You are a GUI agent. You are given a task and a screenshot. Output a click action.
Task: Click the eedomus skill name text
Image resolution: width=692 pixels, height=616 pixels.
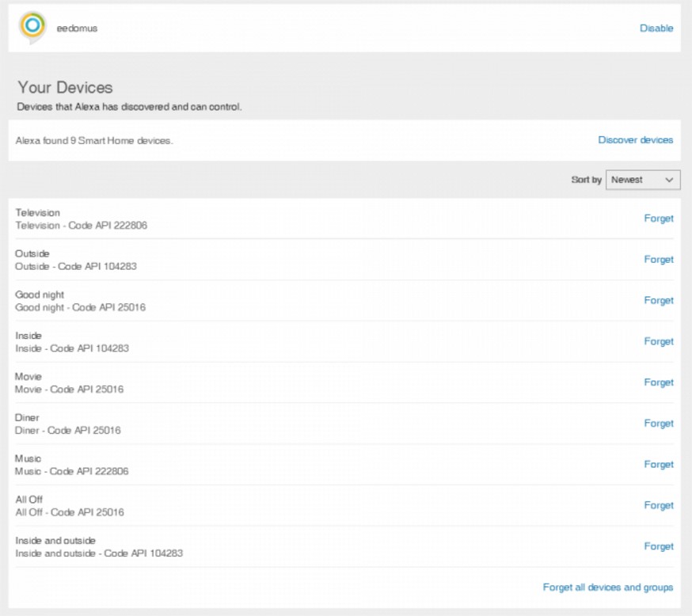coord(77,29)
